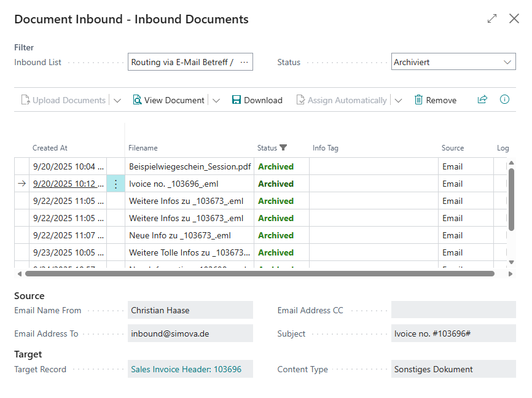
Task: Expand the Upload Documents arrow menu
Action: coord(117,101)
